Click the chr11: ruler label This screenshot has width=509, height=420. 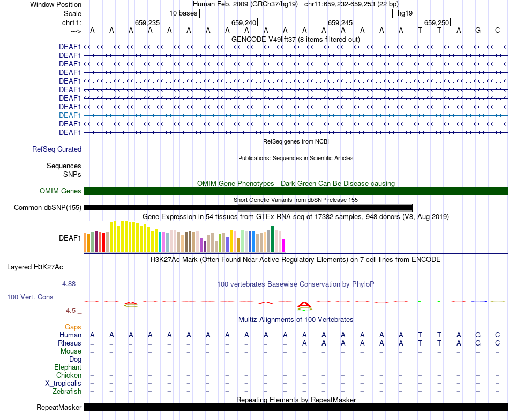(x=71, y=22)
